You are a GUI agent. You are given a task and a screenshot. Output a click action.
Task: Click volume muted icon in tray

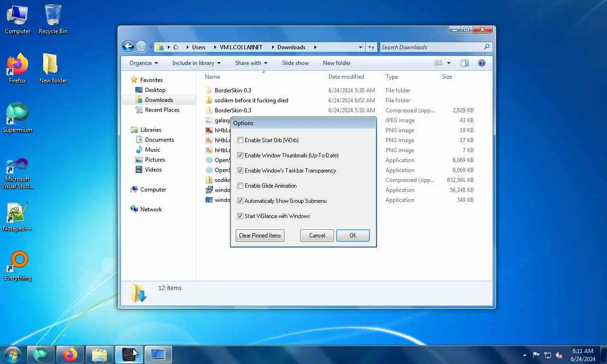559,355
